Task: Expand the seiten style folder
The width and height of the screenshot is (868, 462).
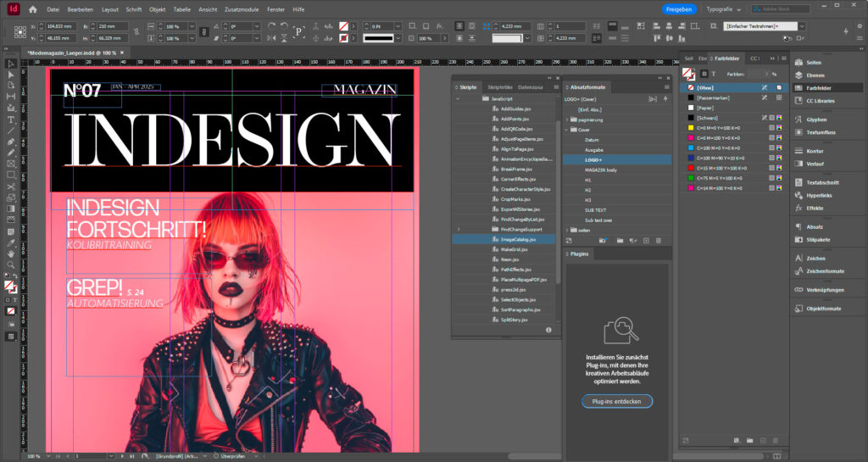Action: pos(567,231)
